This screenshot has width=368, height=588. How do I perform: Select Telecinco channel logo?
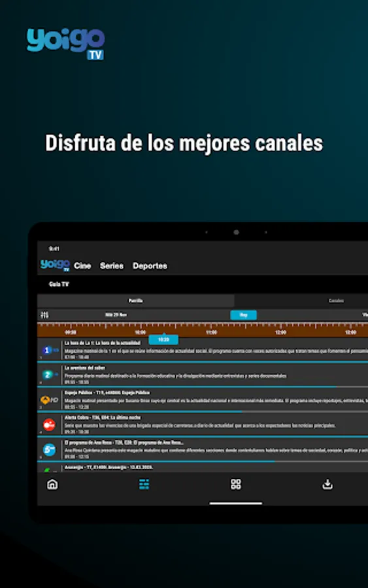coord(49,449)
